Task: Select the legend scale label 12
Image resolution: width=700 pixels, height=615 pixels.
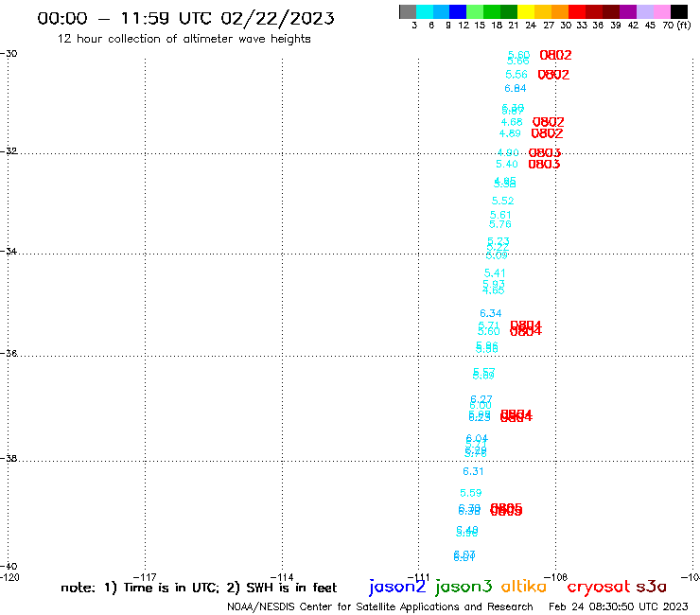Action: click(x=464, y=26)
